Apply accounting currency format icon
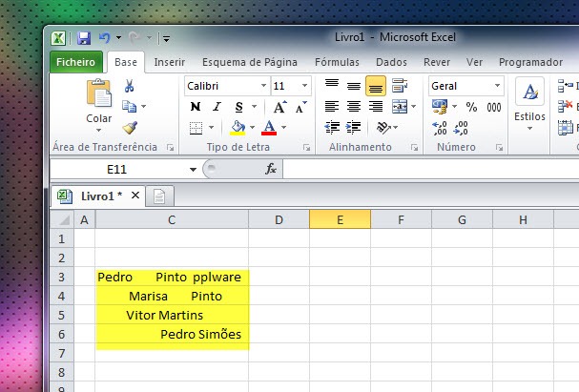The width and height of the screenshot is (579, 392). click(x=440, y=107)
